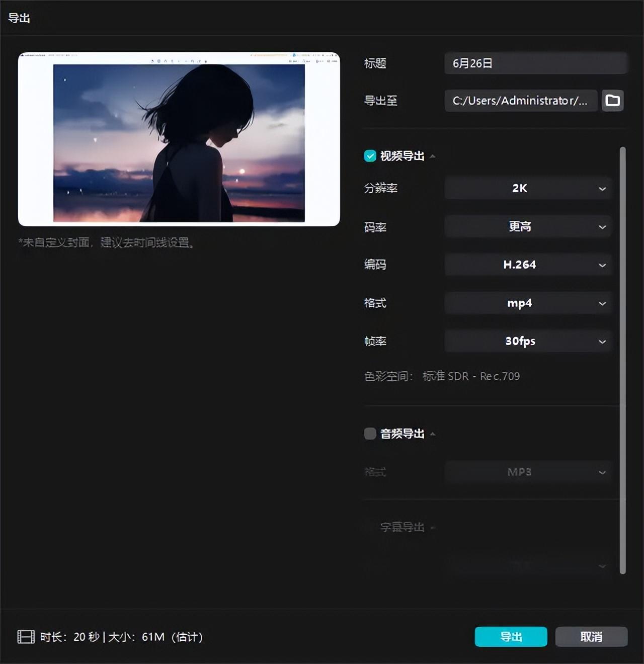This screenshot has height=664, width=644.
Task: Open the subtitle format dropdown at the bottom
Action: pos(527,565)
